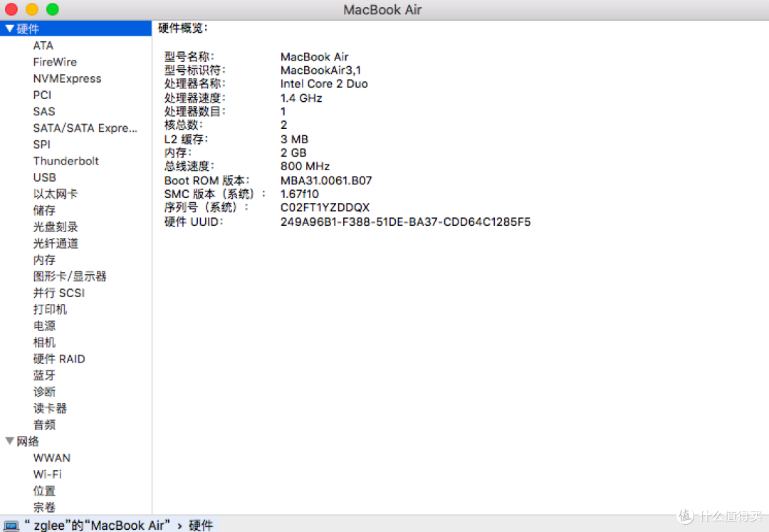View Thunderbolt information

click(66, 161)
